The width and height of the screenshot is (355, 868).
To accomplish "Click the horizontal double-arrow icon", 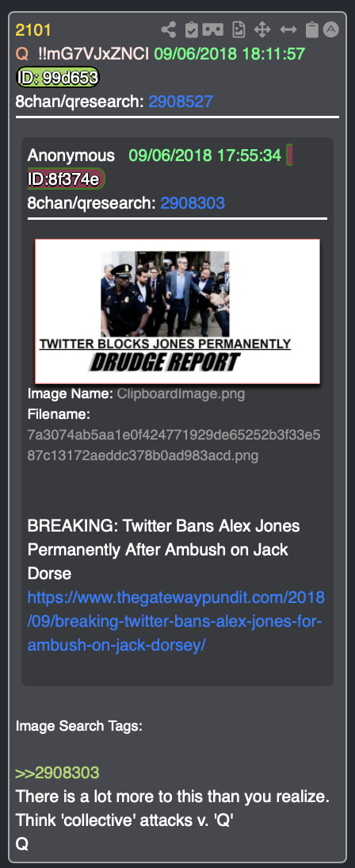I will (x=288, y=30).
